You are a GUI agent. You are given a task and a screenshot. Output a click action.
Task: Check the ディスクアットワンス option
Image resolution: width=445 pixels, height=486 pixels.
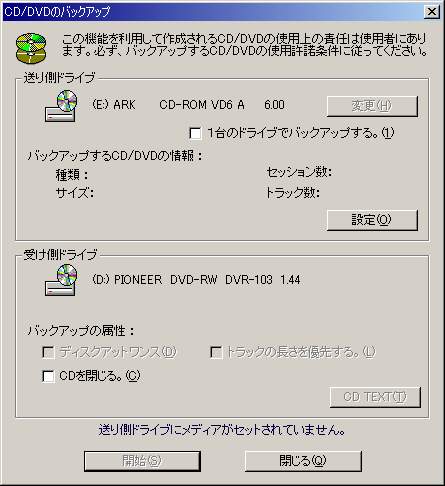click(49, 352)
